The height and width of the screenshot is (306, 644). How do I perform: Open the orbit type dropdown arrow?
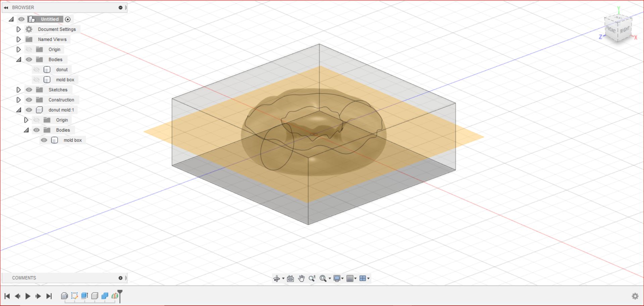(x=283, y=278)
